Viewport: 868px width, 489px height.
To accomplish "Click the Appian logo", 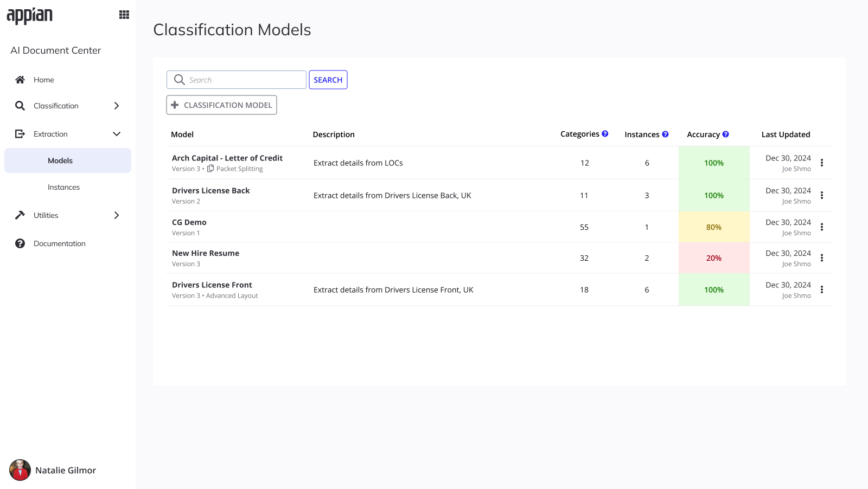I will [x=29, y=16].
